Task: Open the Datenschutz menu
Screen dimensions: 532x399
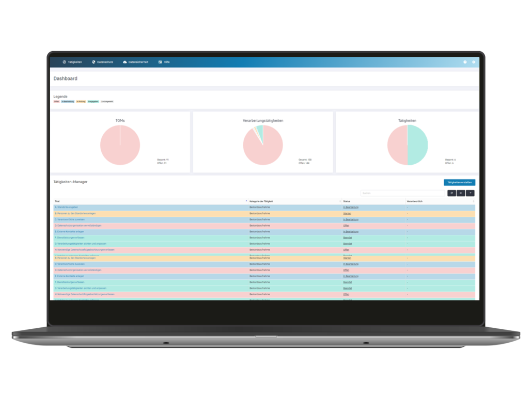Action: (102, 62)
